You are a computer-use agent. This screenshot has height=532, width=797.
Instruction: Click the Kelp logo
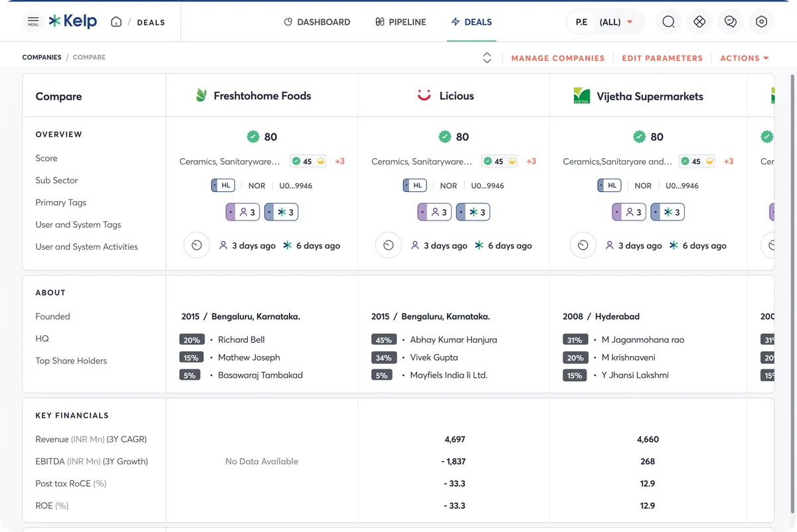click(x=73, y=21)
